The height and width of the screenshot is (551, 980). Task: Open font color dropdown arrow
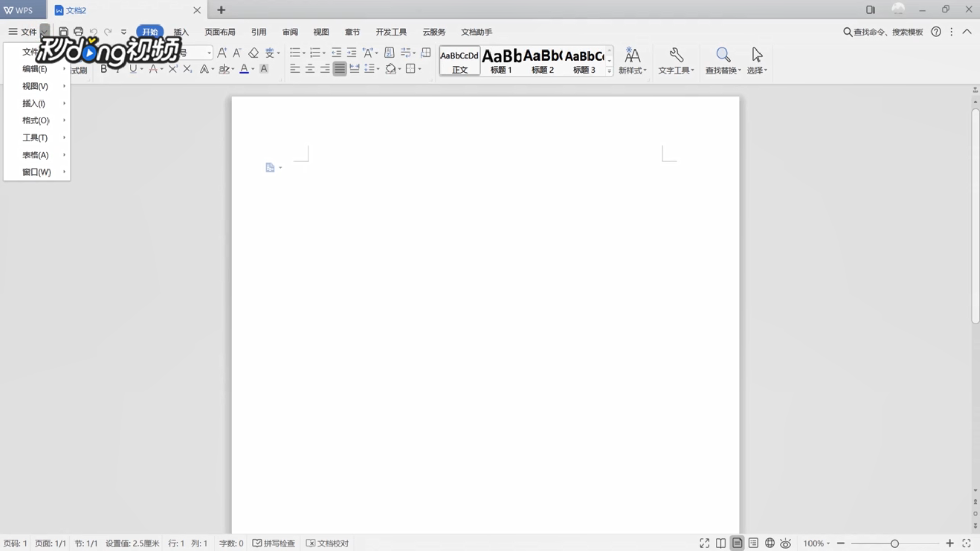click(253, 69)
